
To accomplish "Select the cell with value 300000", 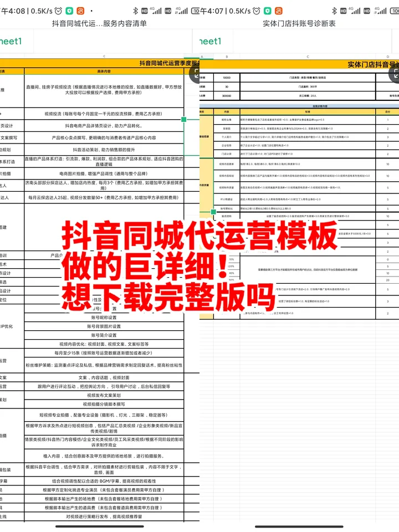I will click(227, 96).
